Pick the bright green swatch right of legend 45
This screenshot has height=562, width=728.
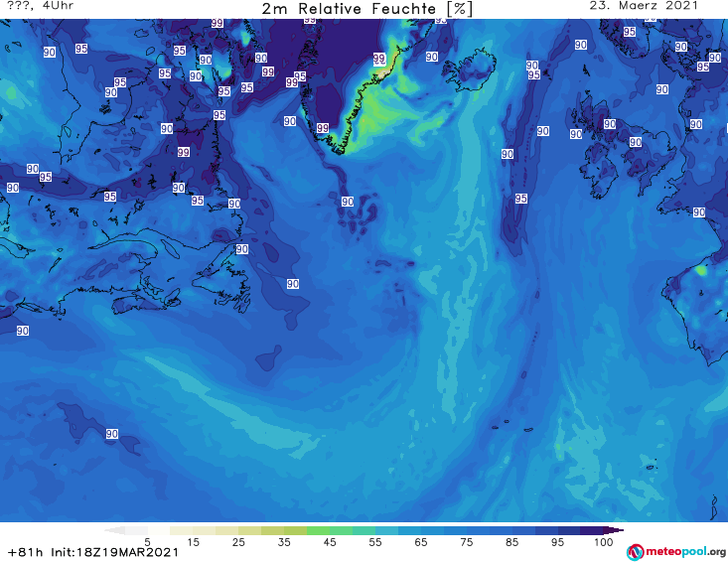(x=341, y=530)
